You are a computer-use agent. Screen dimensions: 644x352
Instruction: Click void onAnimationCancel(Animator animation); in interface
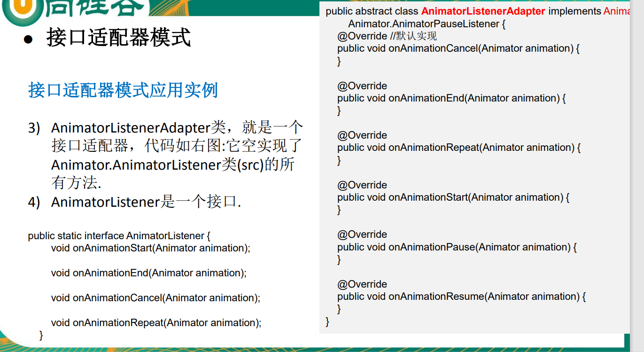pyautogui.click(x=155, y=298)
